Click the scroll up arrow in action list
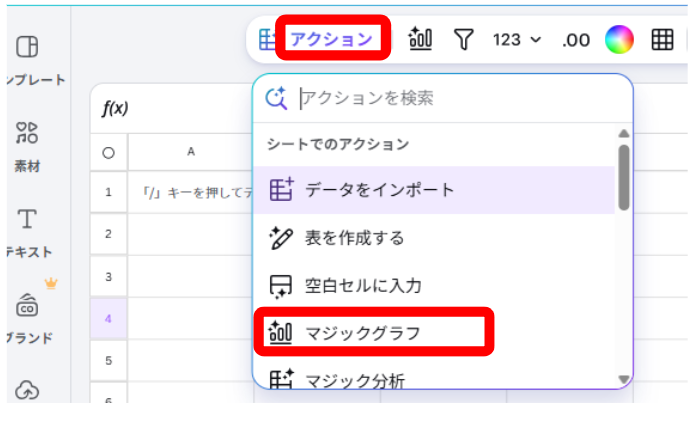693x434 pixels. (x=624, y=133)
